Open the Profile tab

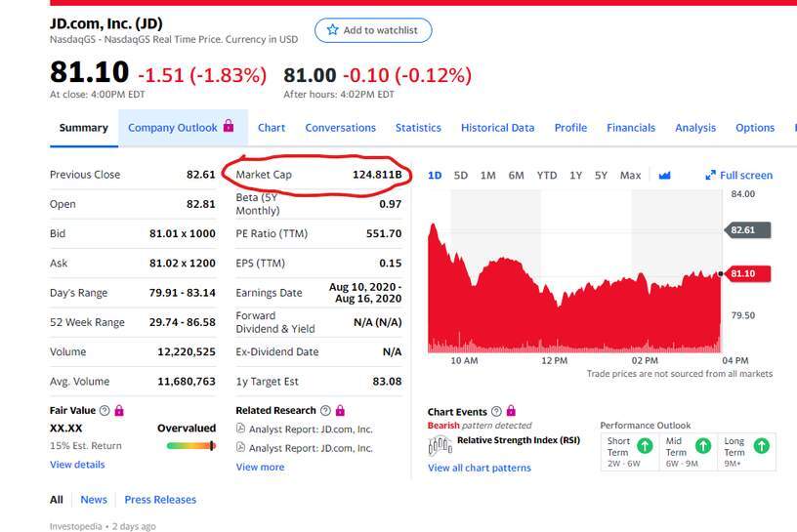570,128
